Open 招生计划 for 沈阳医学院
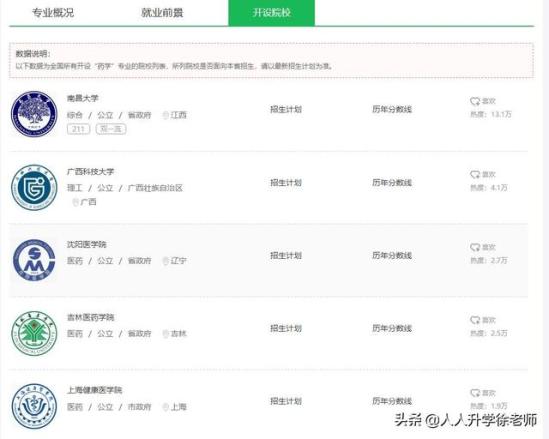549x439 pixels. (286, 256)
